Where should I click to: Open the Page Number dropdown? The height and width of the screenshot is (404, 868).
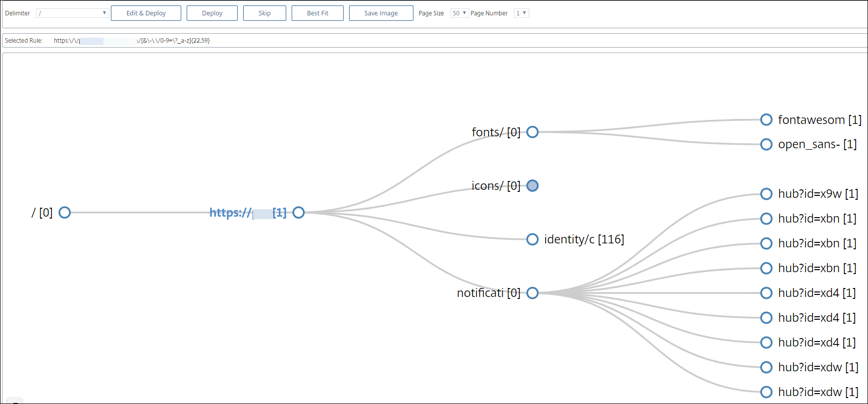click(521, 13)
